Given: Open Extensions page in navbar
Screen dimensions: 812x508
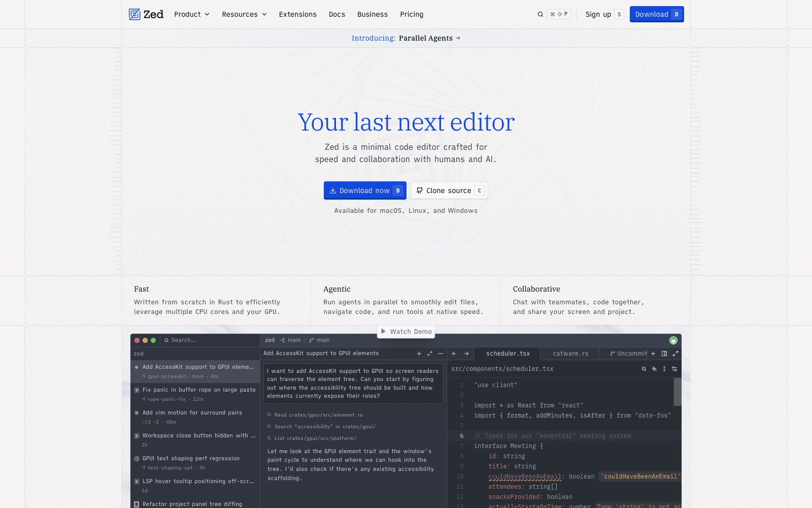Looking at the screenshot, I should [298, 14].
